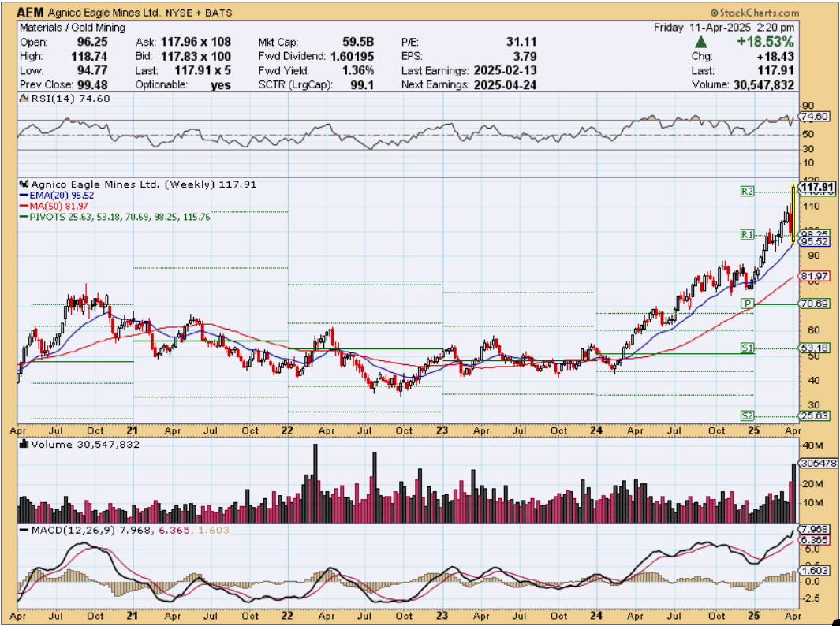Click the green up-arrow triangle beside +18.53%

coord(700,42)
